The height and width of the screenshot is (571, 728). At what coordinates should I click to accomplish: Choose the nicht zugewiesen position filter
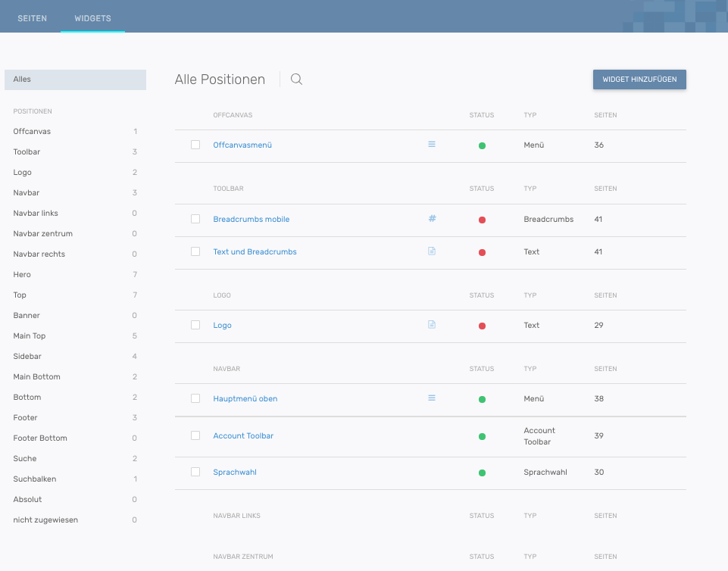pos(45,520)
